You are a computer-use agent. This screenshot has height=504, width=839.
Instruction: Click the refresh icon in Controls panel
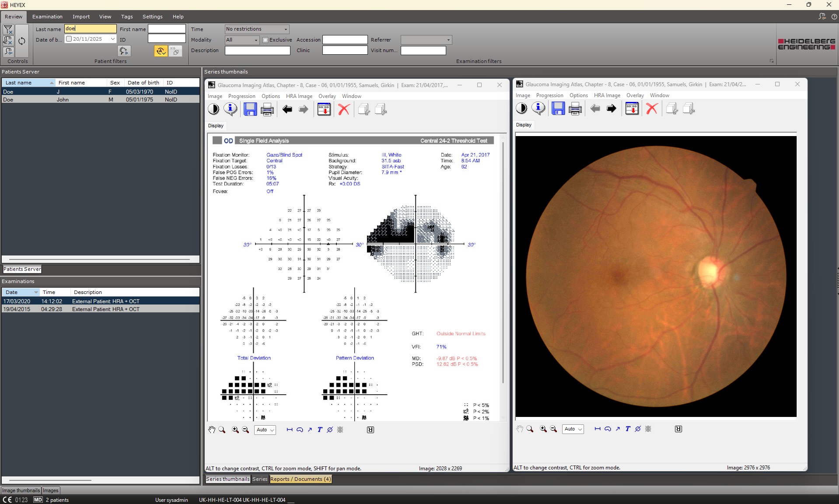22,41
